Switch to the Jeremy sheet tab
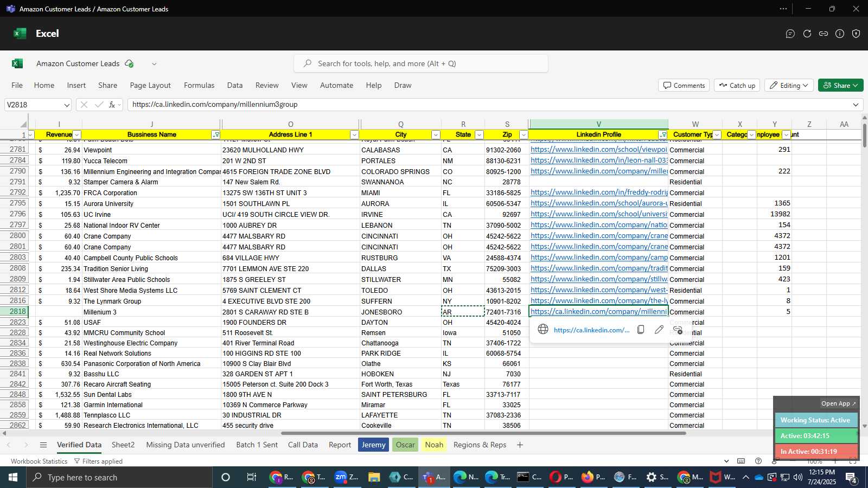The height and width of the screenshot is (488, 868). click(x=373, y=445)
